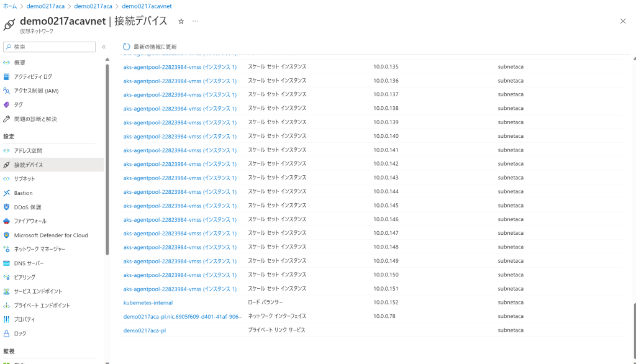
Task: Open aks-agentpool instance with IP 10.0.0.140
Action: pos(179,137)
